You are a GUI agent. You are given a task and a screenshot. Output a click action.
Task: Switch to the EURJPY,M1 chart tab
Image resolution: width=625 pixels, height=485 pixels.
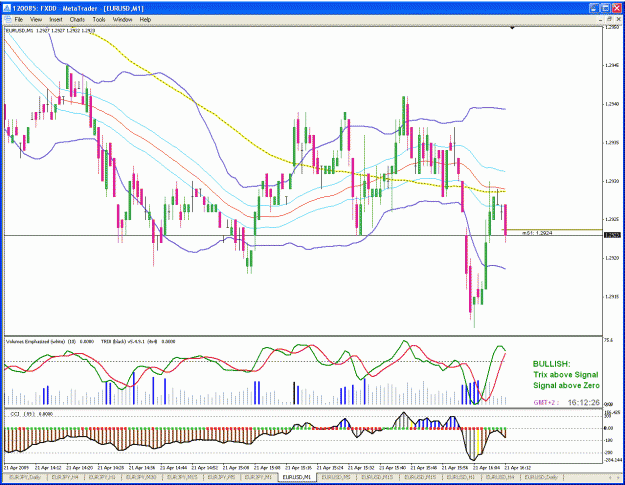pyautogui.click(x=258, y=477)
